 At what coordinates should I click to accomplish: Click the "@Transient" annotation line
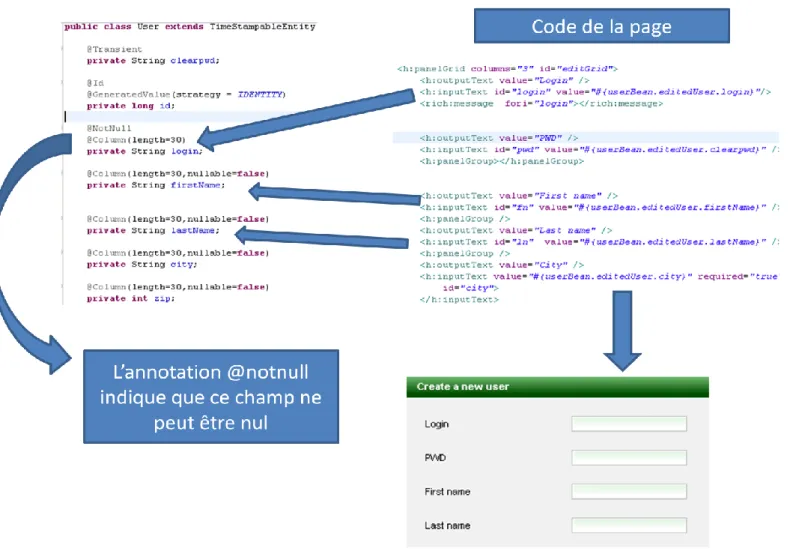pyautogui.click(x=114, y=49)
